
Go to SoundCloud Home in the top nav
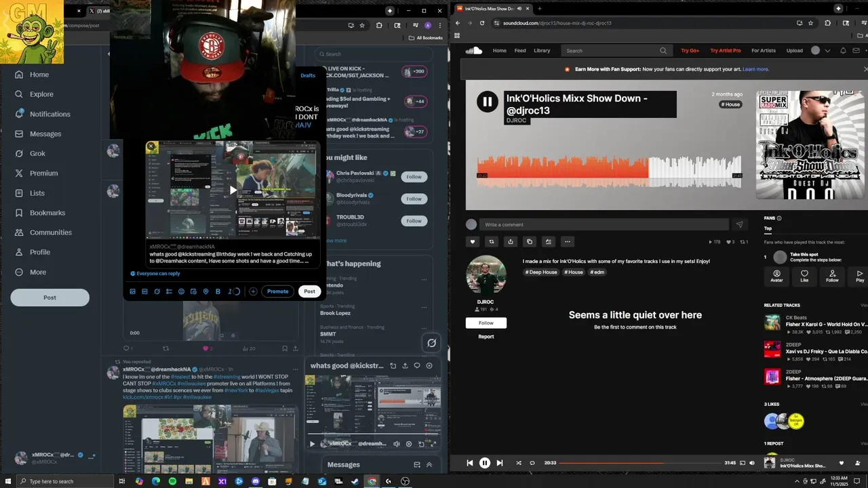tap(500, 50)
